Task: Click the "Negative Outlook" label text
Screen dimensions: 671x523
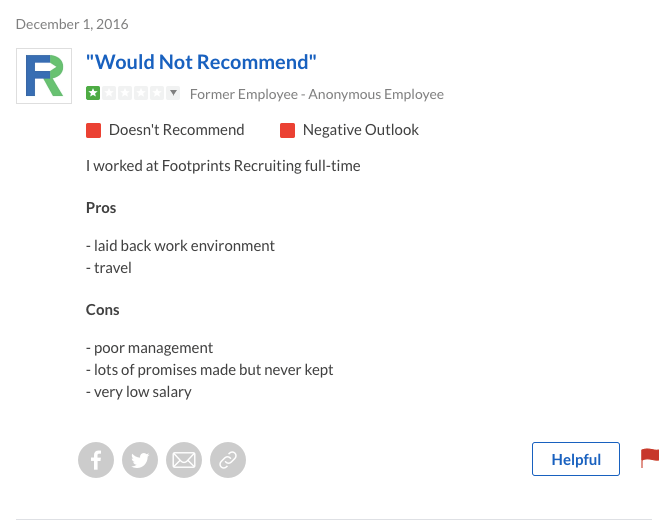Action: 360,130
